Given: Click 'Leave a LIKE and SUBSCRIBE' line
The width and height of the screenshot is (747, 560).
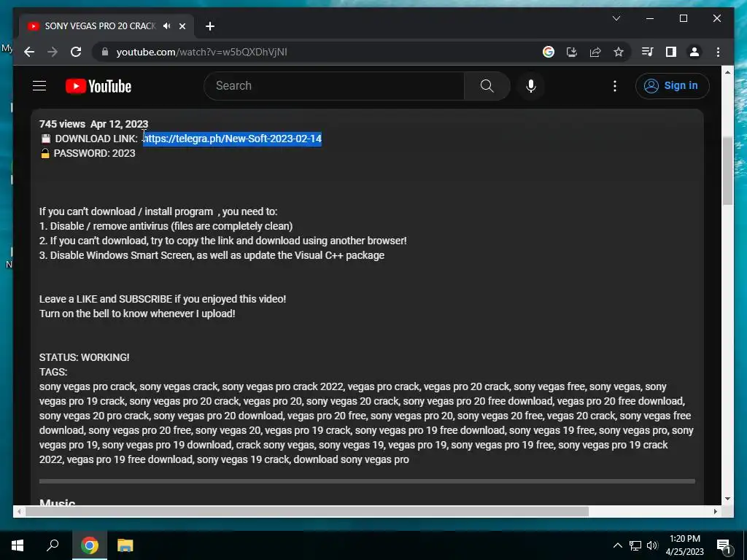Looking at the screenshot, I should tap(163, 299).
